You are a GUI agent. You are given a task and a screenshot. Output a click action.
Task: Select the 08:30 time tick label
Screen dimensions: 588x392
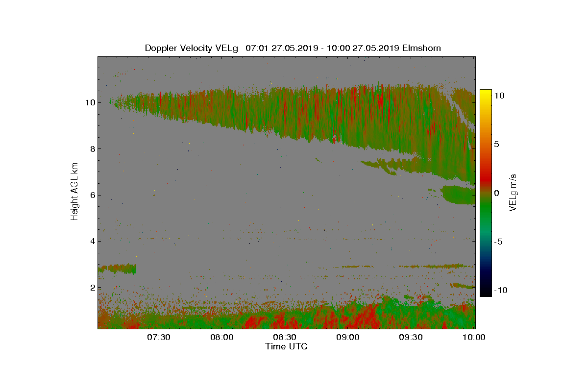click(x=285, y=337)
